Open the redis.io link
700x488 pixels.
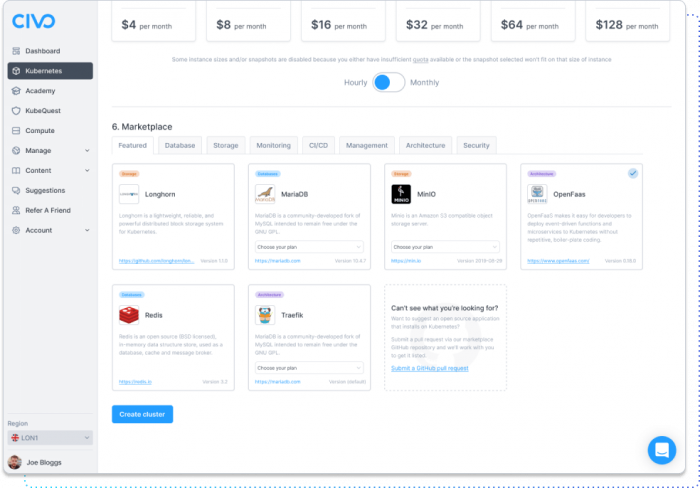[x=135, y=382]
